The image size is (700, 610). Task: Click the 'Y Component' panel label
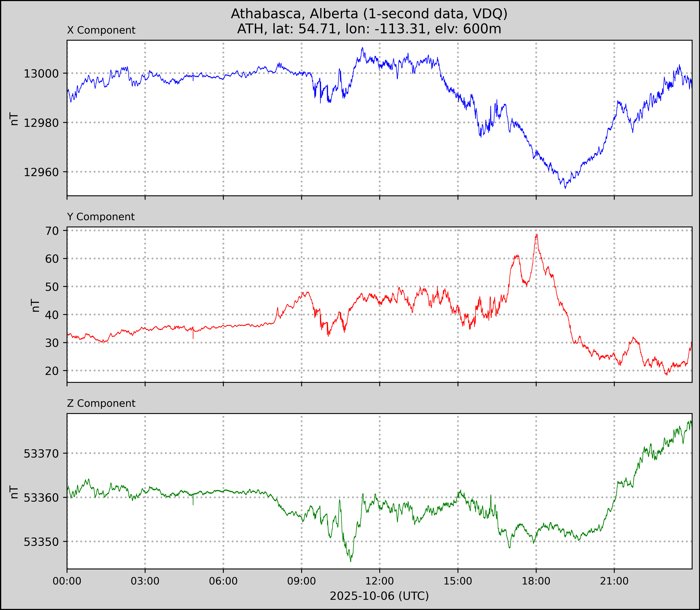[101, 217]
